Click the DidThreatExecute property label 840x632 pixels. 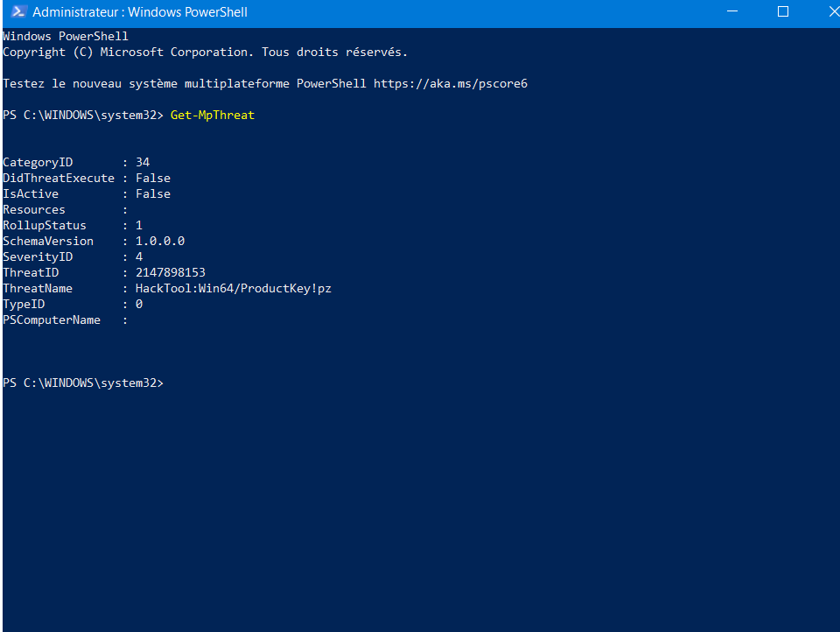point(59,178)
